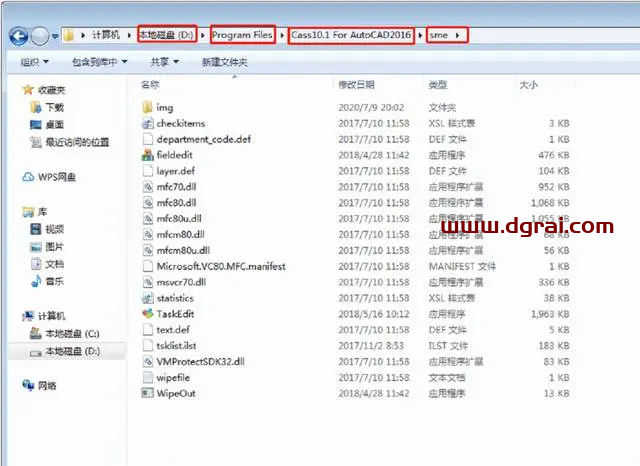Click the folder icon in address bar
Viewport: 640px width, 466px height.
click(x=69, y=36)
